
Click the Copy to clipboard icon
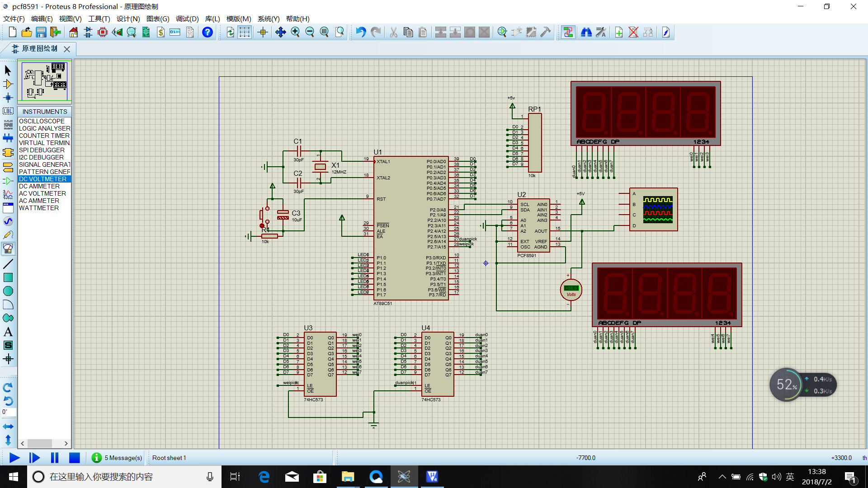(408, 32)
